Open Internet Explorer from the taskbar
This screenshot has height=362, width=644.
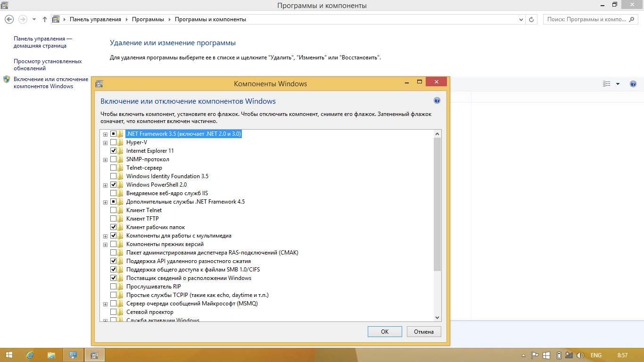pyautogui.click(x=30, y=355)
